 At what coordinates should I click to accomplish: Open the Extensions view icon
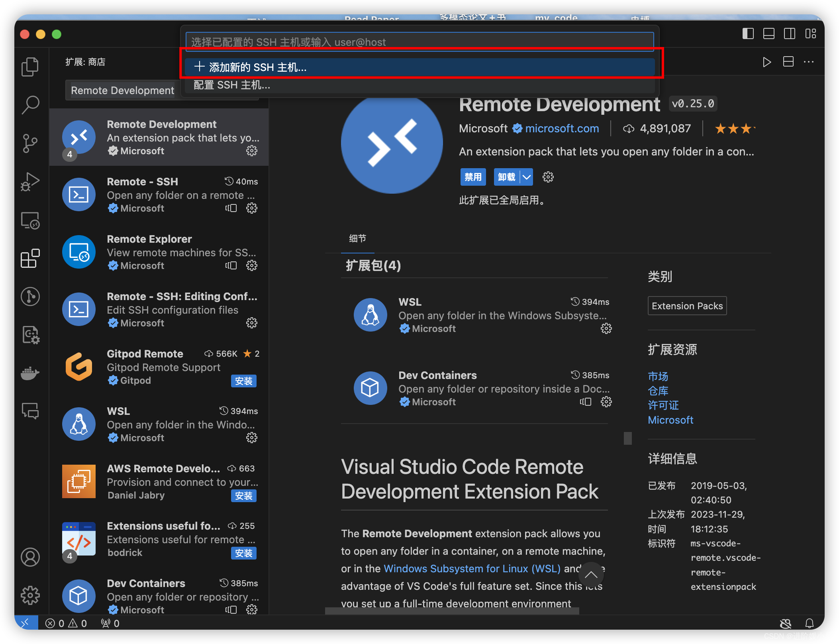coord(30,259)
